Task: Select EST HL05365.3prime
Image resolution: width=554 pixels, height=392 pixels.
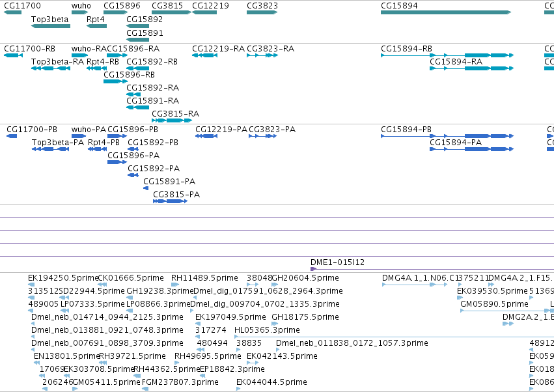Action: point(267,330)
